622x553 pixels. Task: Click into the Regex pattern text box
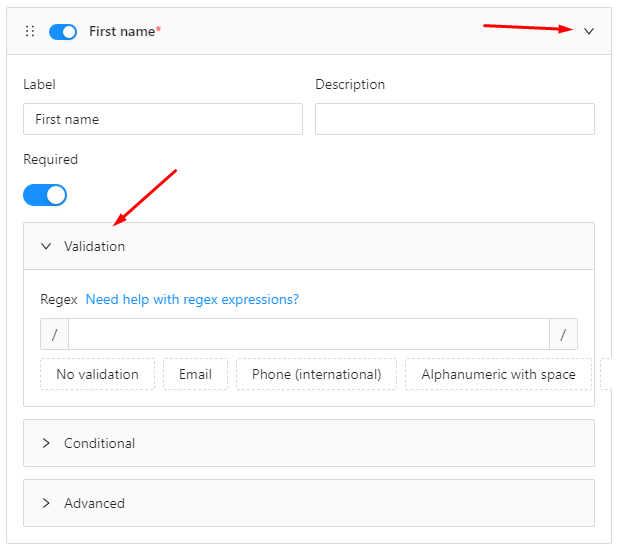(308, 334)
